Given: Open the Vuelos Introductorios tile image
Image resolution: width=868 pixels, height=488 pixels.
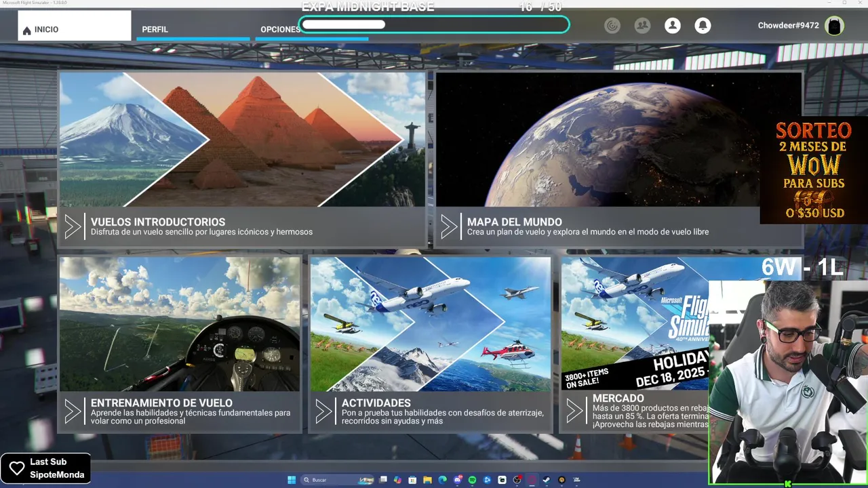Looking at the screenshot, I should [242, 139].
